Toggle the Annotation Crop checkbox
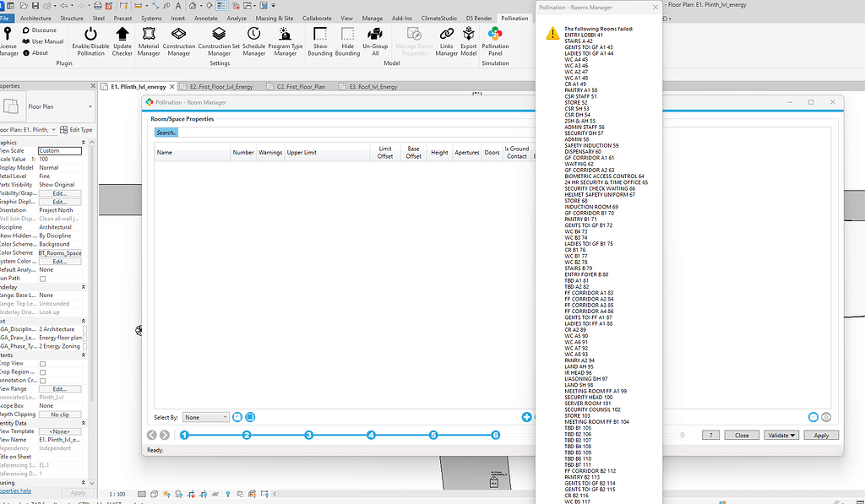The width and height of the screenshot is (865, 504). (42, 381)
